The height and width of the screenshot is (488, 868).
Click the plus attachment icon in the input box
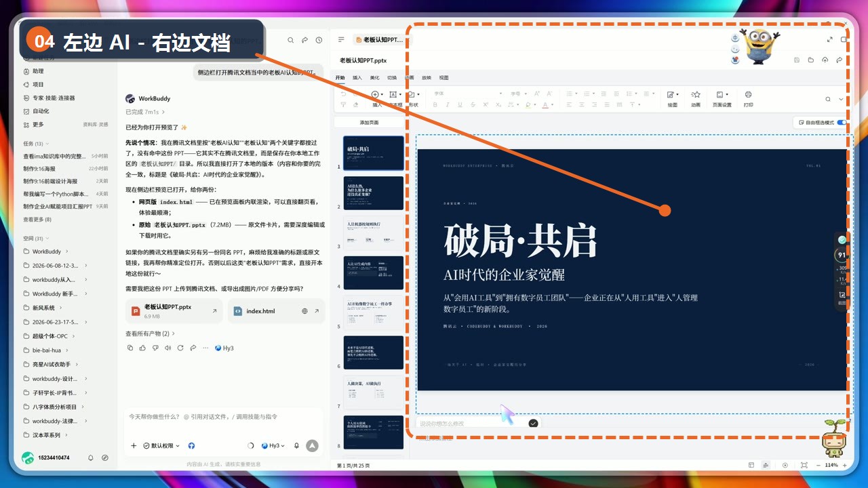click(134, 445)
